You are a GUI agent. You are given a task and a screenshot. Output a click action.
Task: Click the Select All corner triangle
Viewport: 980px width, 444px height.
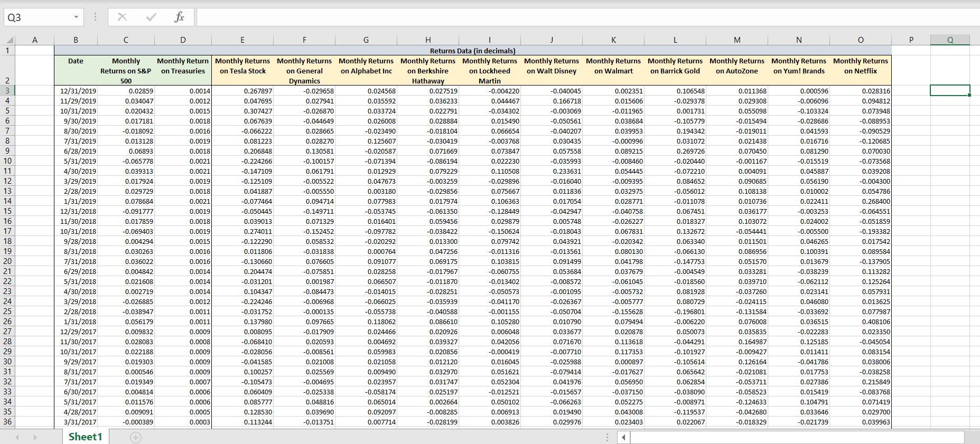[x=10, y=40]
